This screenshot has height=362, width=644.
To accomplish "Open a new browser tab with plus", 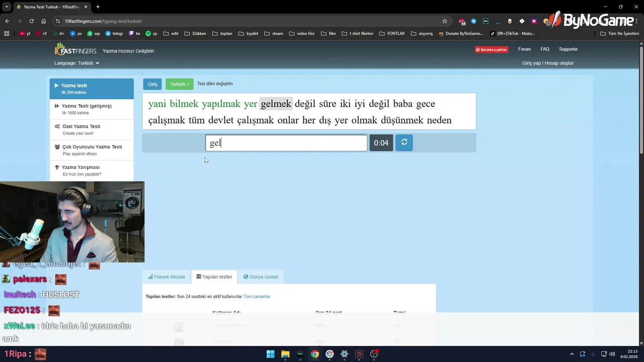I will click(x=98, y=7).
